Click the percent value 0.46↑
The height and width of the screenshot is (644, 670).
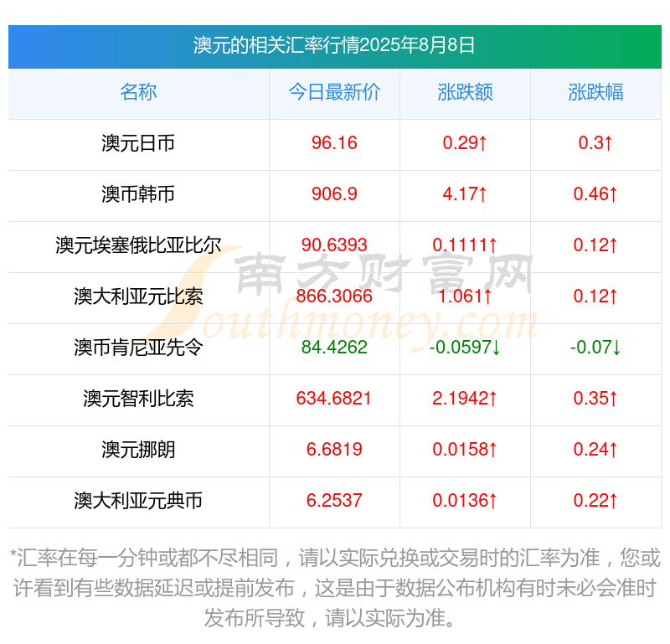[595, 194]
